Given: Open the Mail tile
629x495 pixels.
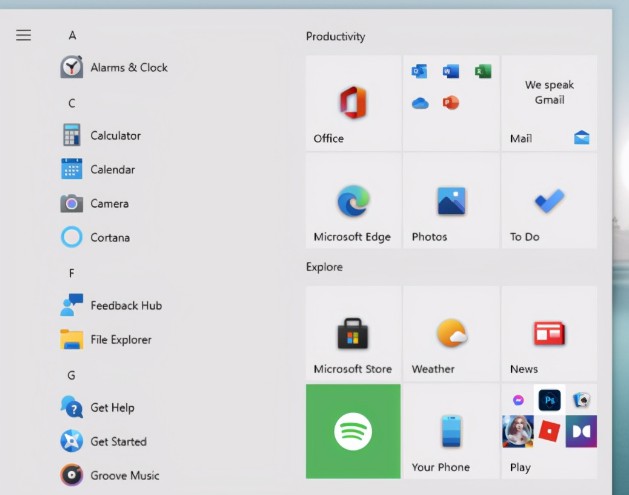Looking at the screenshot, I should click(x=550, y=103).
